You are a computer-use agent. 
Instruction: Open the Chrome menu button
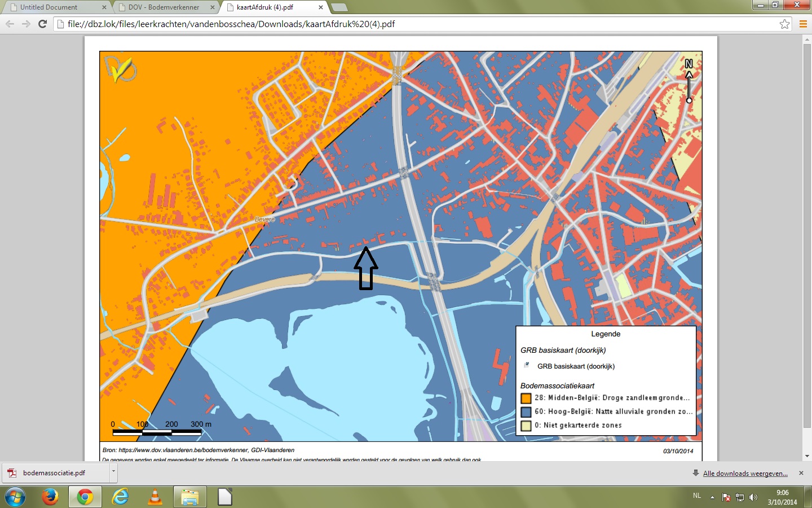803,24
